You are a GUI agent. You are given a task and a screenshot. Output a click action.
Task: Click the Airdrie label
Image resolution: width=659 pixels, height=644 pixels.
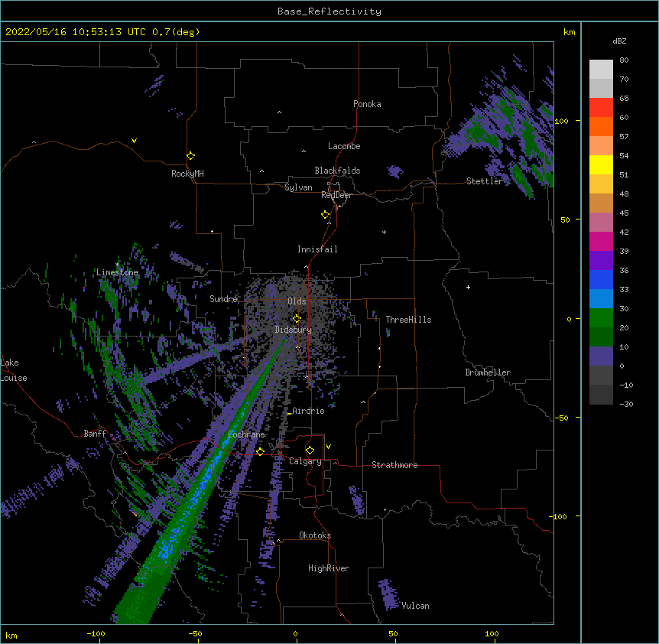coord(309,411)
